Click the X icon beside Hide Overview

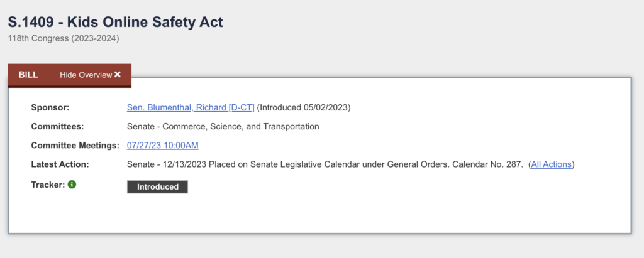click(x=118, y=75)
